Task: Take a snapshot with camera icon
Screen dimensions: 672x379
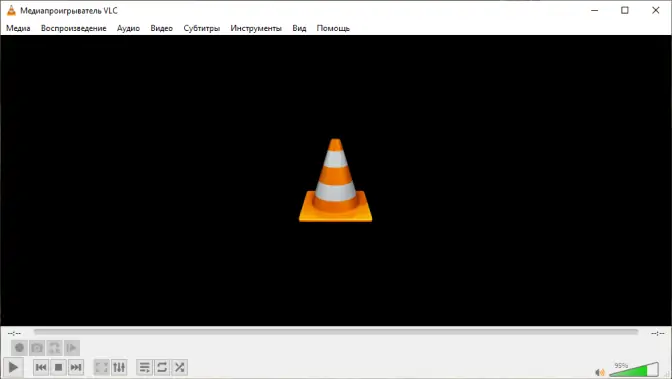Action: tap(37, 348)
